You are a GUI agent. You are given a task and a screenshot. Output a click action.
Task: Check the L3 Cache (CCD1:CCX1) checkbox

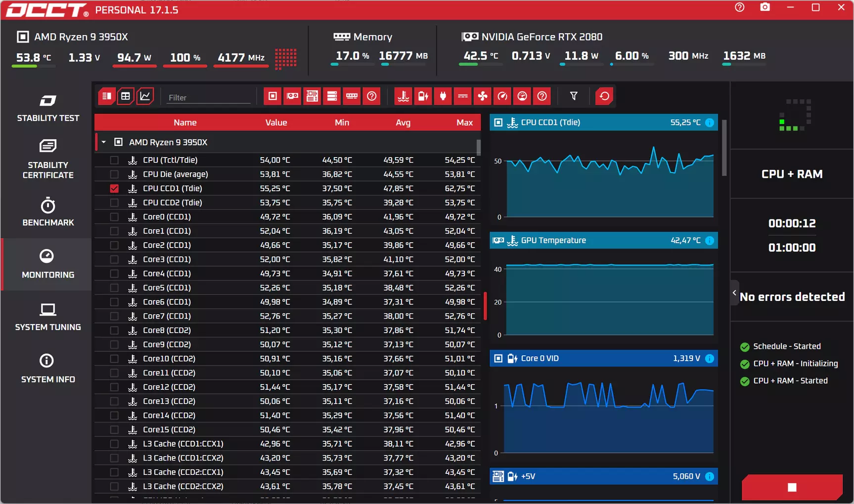click(114, 444)
